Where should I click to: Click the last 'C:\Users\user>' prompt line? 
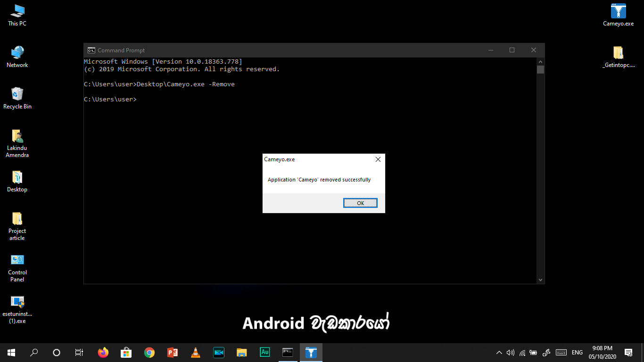pyautogui.click(x=110, y=99)
